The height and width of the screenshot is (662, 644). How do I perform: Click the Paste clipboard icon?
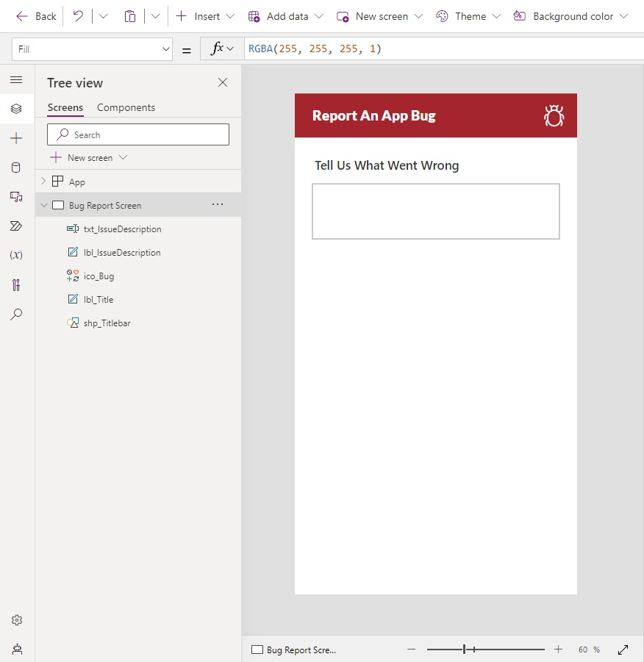point(130,16)
